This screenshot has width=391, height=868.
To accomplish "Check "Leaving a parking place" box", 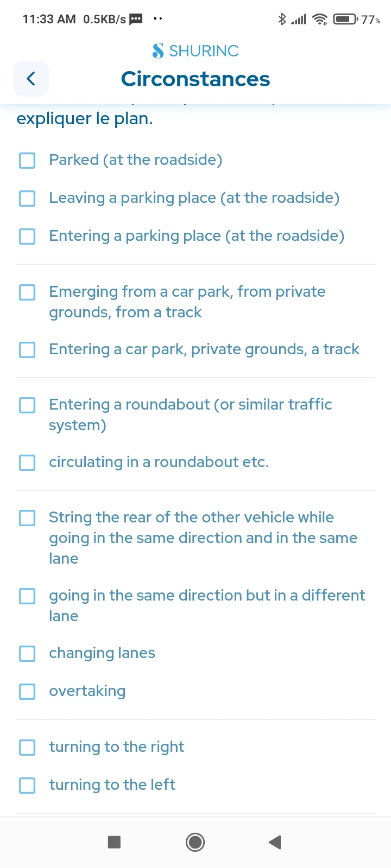I will point(27,198).
